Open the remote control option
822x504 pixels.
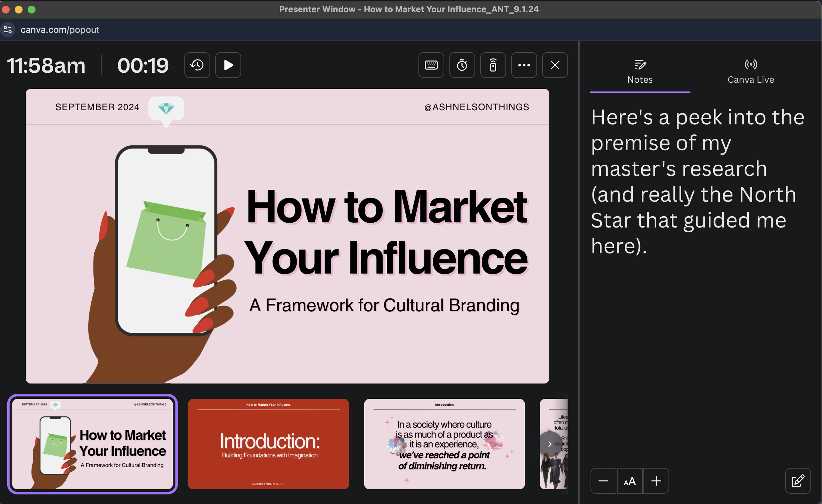[x=493, y=65]
